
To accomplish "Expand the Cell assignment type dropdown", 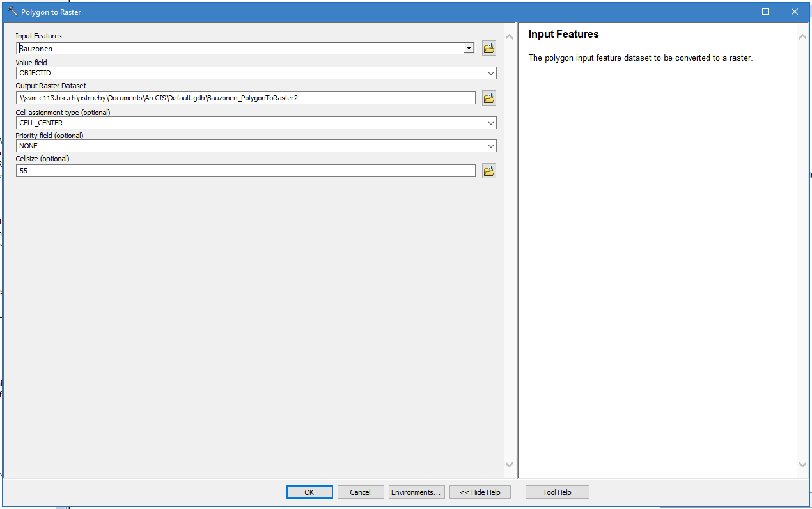I will (490, 123).
